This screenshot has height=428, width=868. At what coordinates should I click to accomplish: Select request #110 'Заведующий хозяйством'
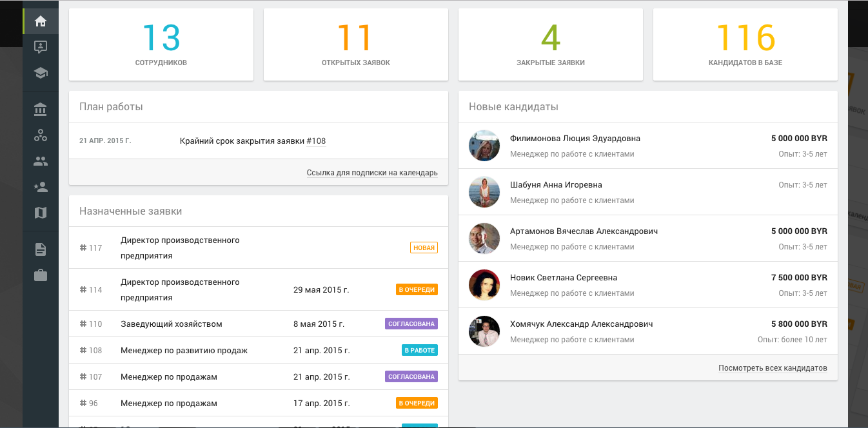171,324
